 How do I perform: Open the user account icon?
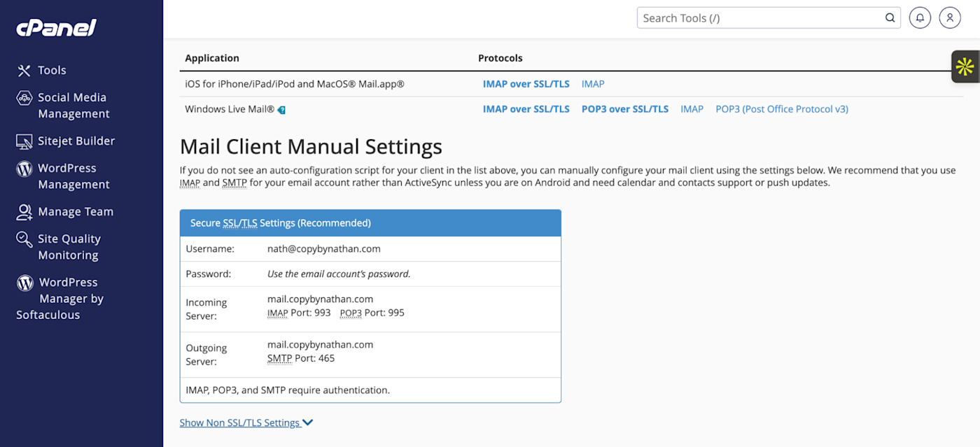(x=950, y=18)
